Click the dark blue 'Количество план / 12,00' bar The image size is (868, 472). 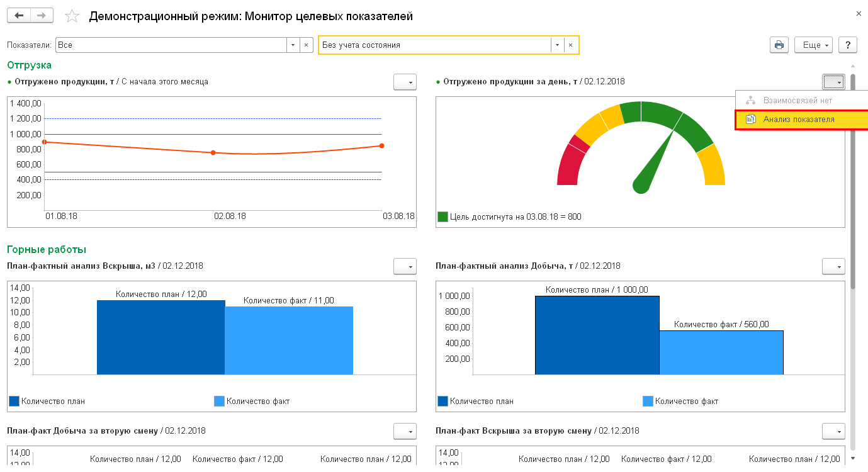[x=161, y=337]
